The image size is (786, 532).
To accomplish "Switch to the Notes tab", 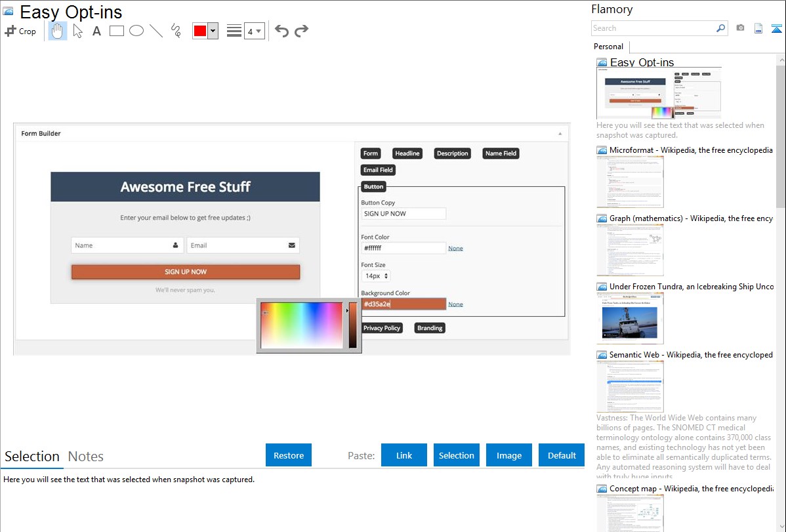I will pyautogui.click(x=86, y=457).
